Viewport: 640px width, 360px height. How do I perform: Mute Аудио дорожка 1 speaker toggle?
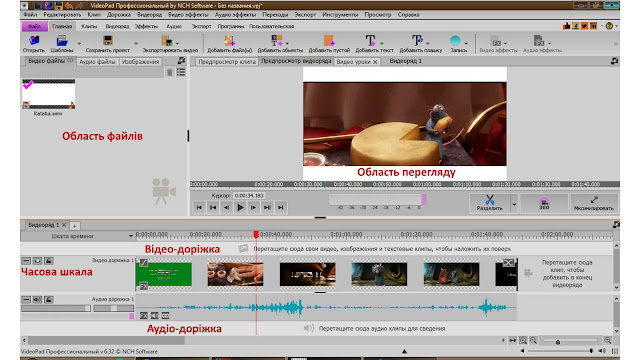tap(37, 300)
